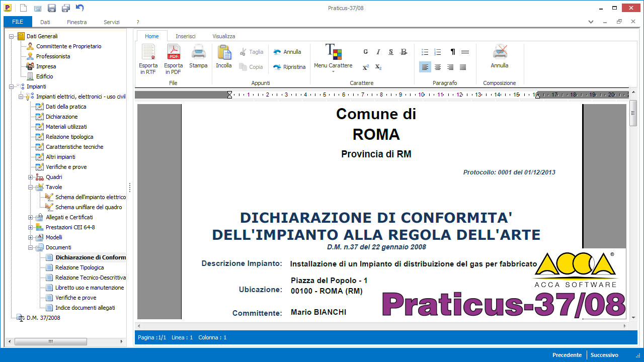644x362 pixels.
Task: Click the document vertical scrollbar thumb
Action: (x=633, y=113)
